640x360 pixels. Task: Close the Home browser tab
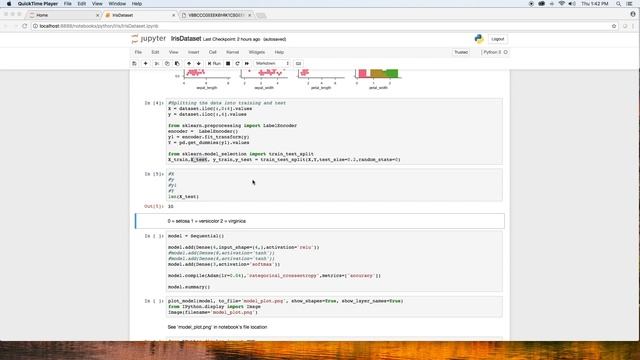(x=97, y=15)
